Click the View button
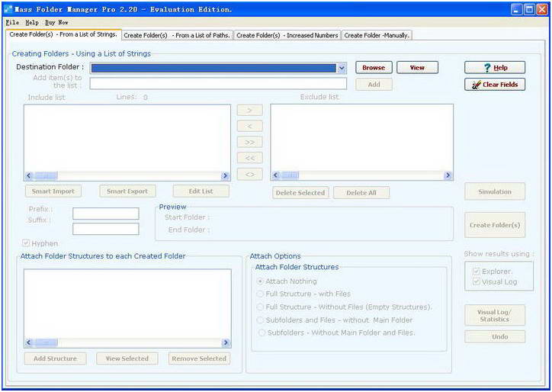Viewport: 552px width, 392px height. tap(417, 68)
